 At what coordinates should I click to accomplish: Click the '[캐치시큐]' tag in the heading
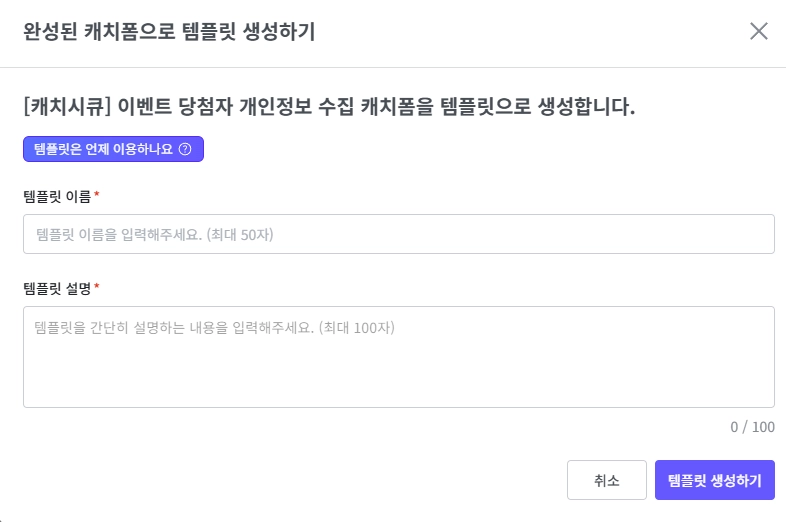[x=67, y=106]
